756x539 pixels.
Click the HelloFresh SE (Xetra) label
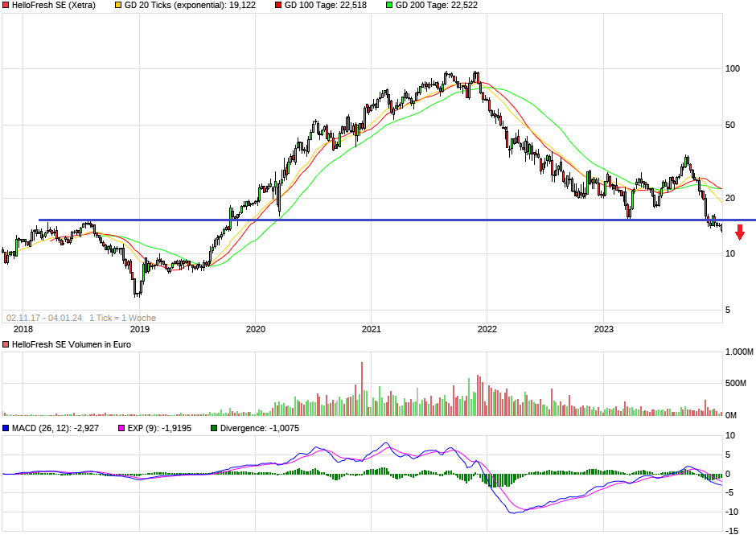click(x=54, y=6)
